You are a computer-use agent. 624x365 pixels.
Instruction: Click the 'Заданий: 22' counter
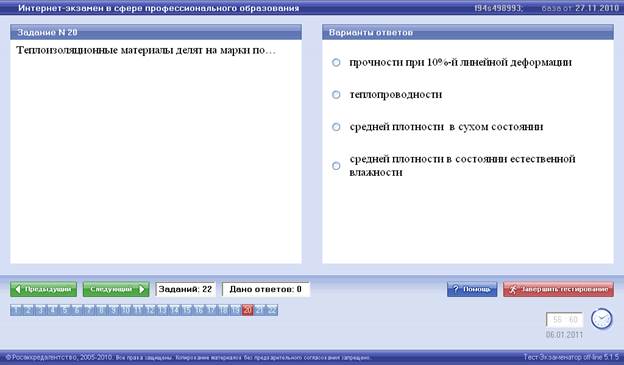tap(185, 289)
